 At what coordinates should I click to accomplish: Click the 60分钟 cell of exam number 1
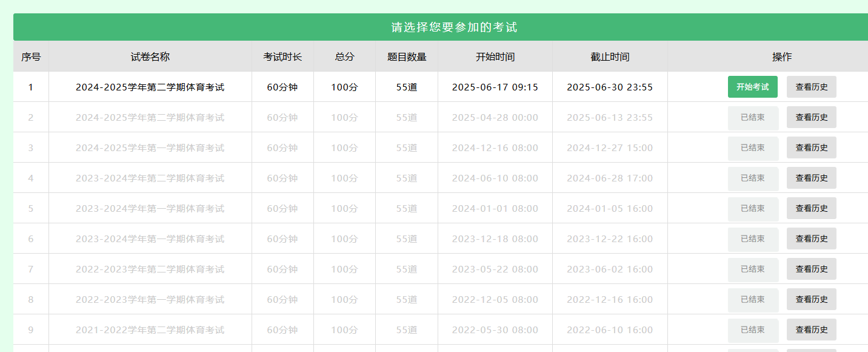[282, 87]
